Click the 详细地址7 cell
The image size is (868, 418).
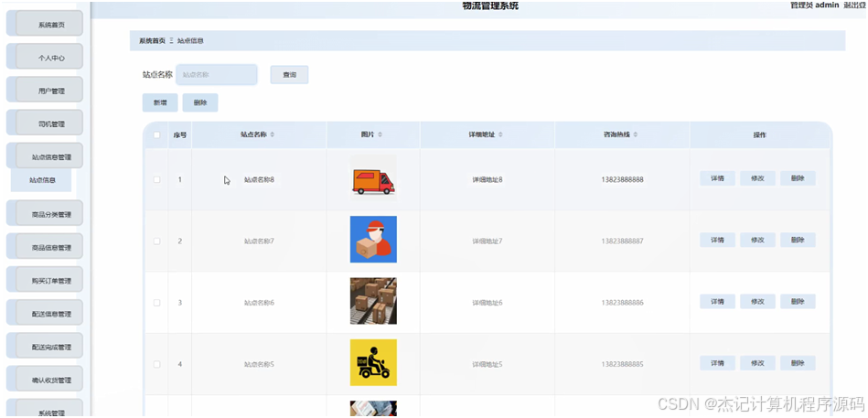pyautogui.click(x=488, y=241)
